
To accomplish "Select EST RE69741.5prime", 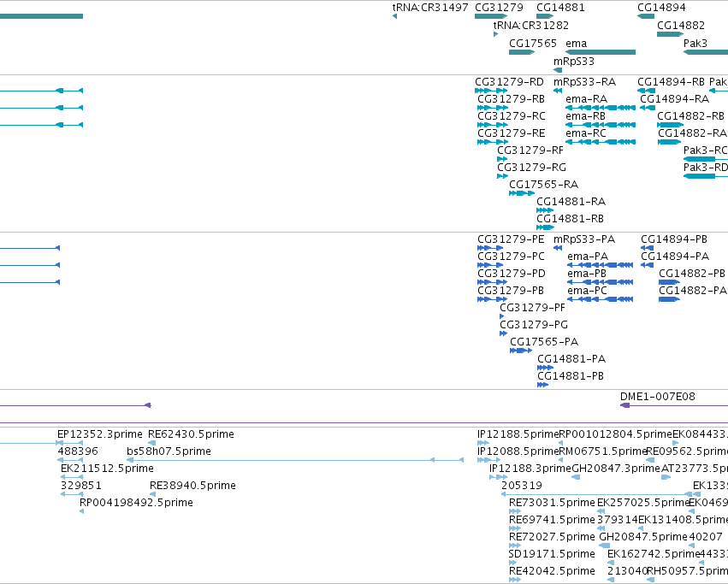I will coord(552,521).
